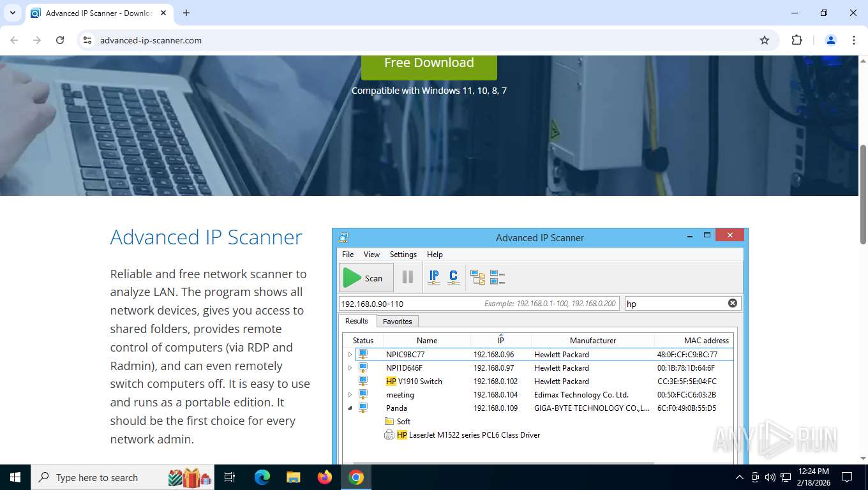Launch Firefox from taskbar

coord(325,477)
